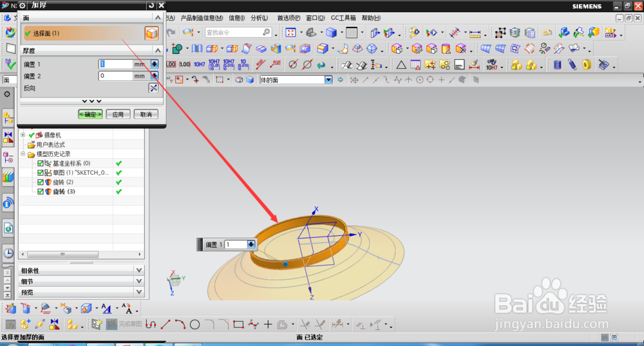Screen dimensions: 644x346
Task: Open the 窗口(O) menu
Action: 316,17
